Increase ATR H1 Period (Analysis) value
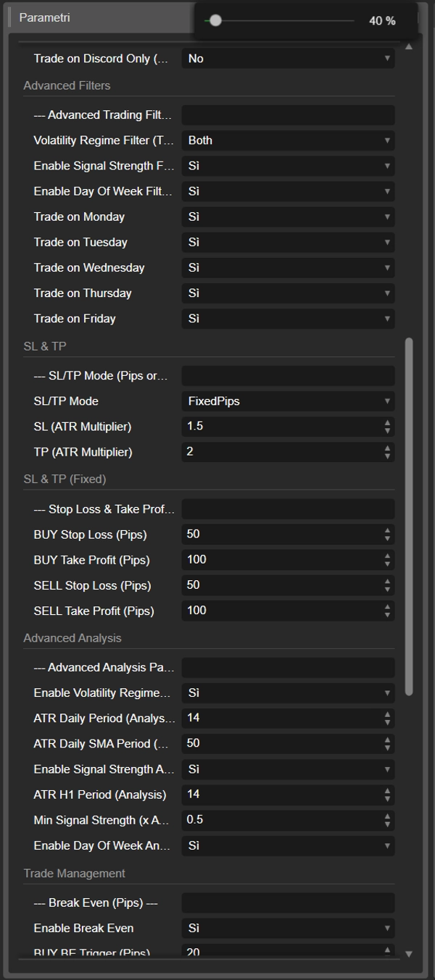435x980 pixels. pos(389,791)
